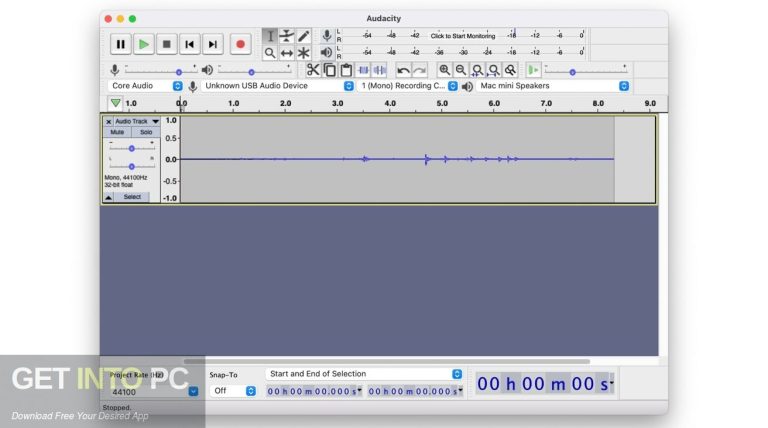The image size is (768, 428).
Task: Open the Audio Track dropdown menu
Action: click(136, 121)
